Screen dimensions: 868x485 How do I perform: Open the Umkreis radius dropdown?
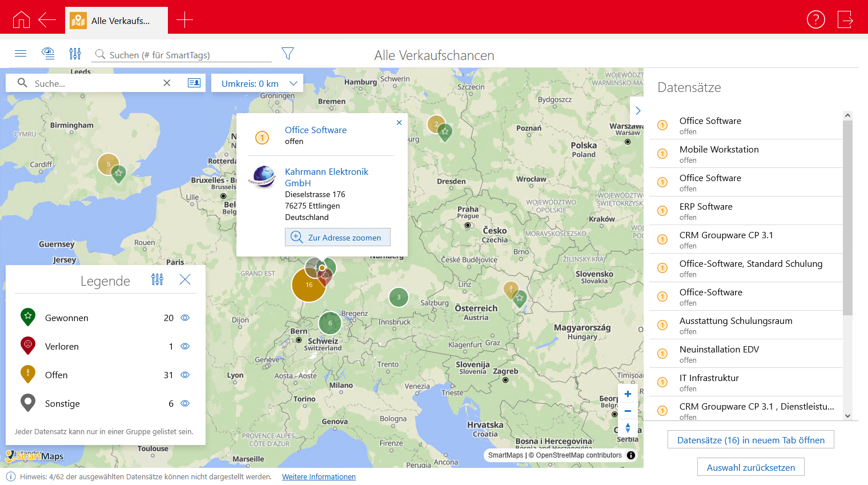click(258, 83)
